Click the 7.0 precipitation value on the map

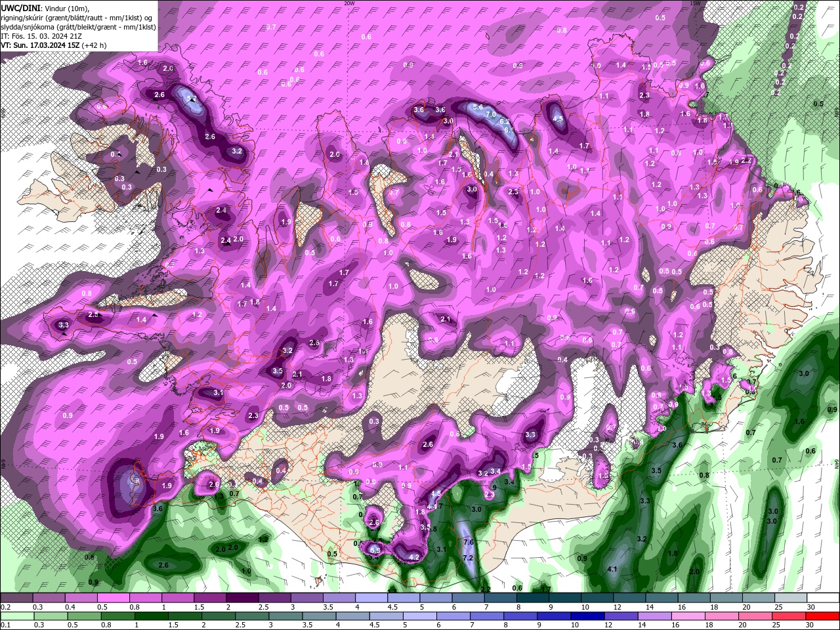(491, 114)
